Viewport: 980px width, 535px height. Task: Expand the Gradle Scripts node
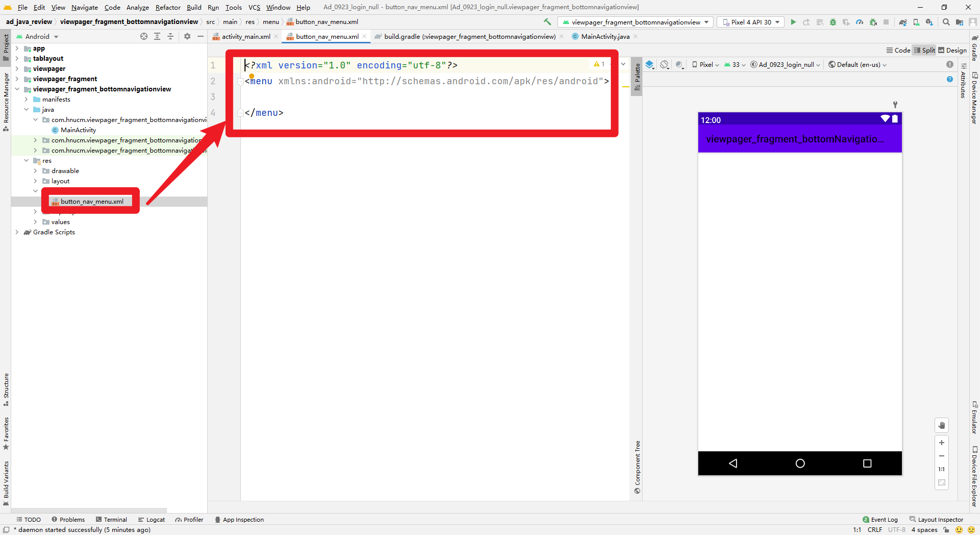point(17,232)
